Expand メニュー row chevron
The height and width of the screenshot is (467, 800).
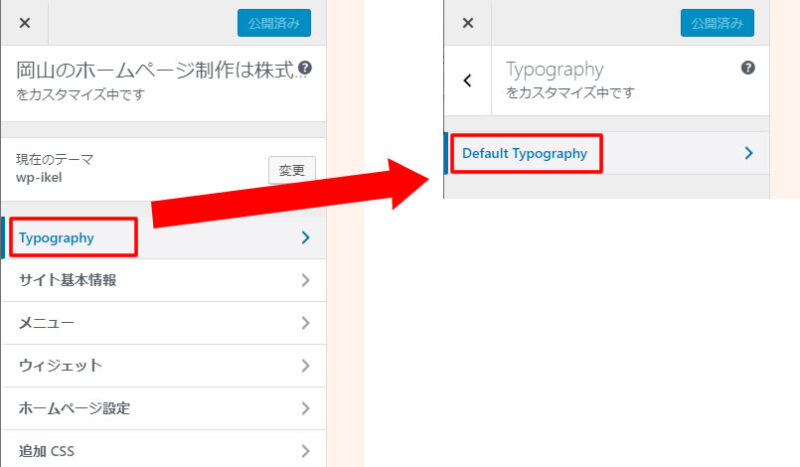click(x=305, y=323)
